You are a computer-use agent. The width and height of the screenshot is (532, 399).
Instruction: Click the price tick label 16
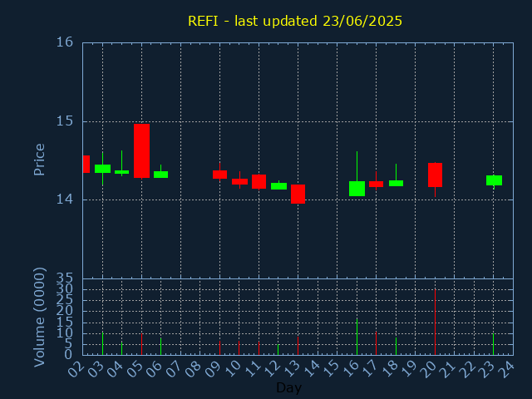point(65,42)
